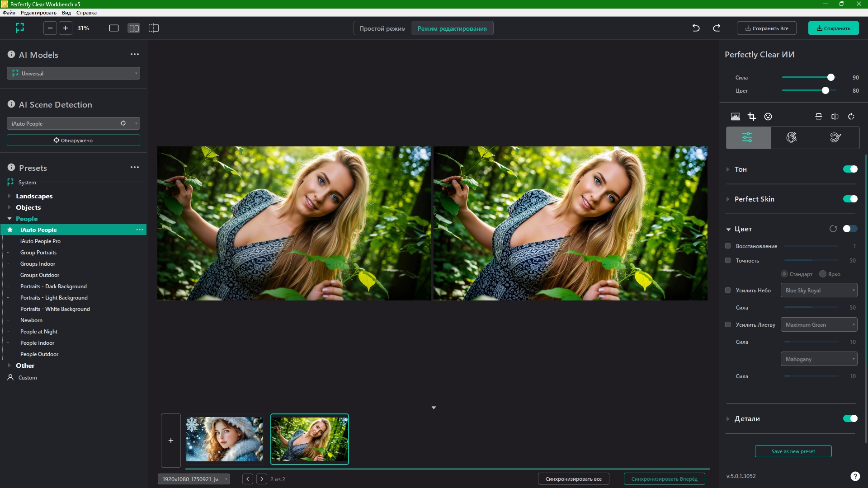Click Save as new preset button
Viewport: 868px width, 488px height.
[x=793, y=451]
